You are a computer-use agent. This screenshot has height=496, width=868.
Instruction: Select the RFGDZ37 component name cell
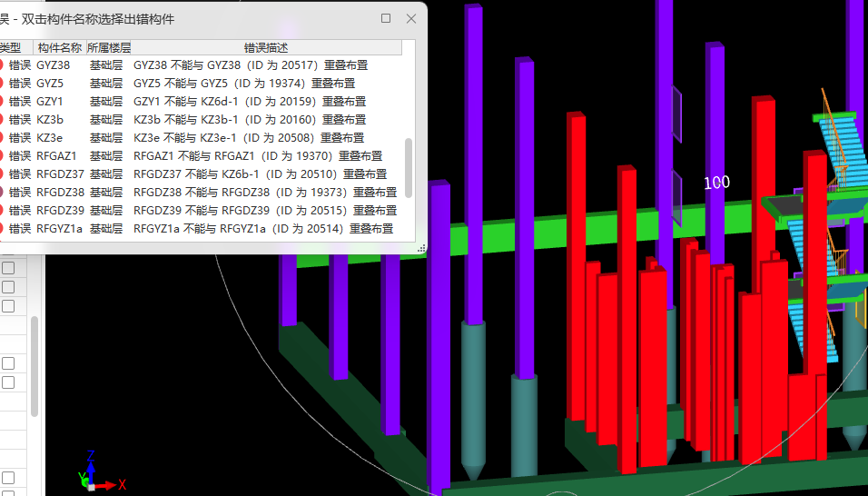tap(60, 174)
